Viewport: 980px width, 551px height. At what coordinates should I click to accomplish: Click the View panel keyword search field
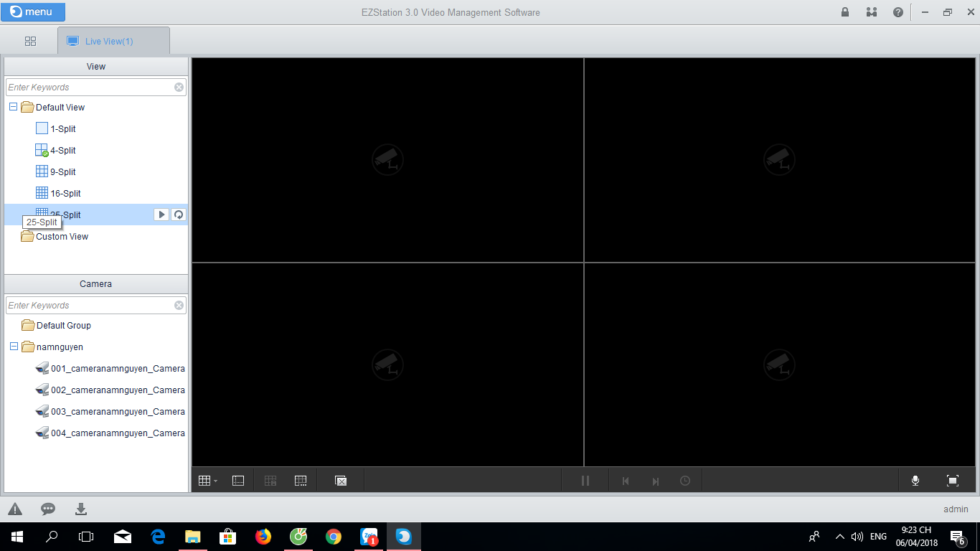90,88
